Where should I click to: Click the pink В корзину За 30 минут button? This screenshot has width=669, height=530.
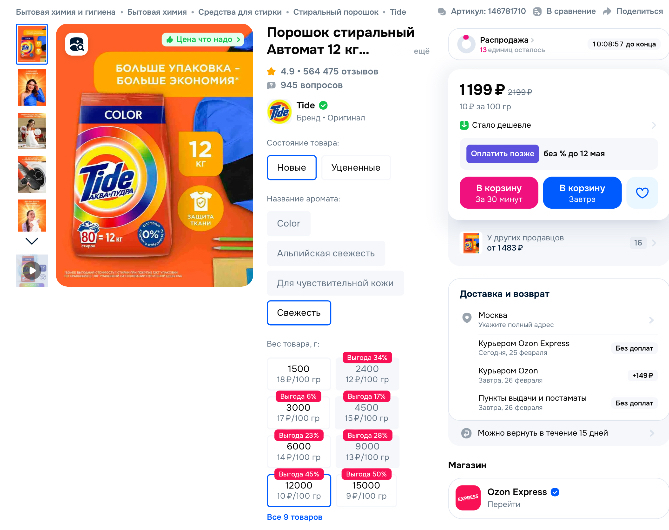coord(498,193)
